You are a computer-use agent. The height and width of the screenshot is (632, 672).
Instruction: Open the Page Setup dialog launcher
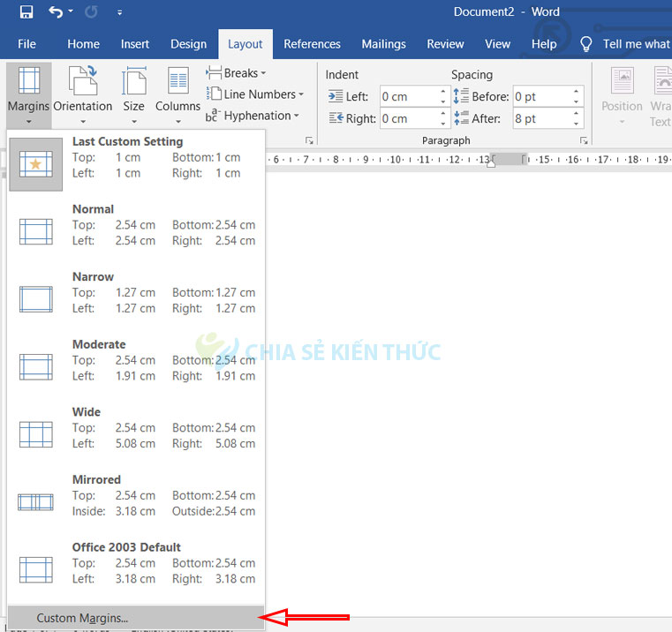coord(309,140)
